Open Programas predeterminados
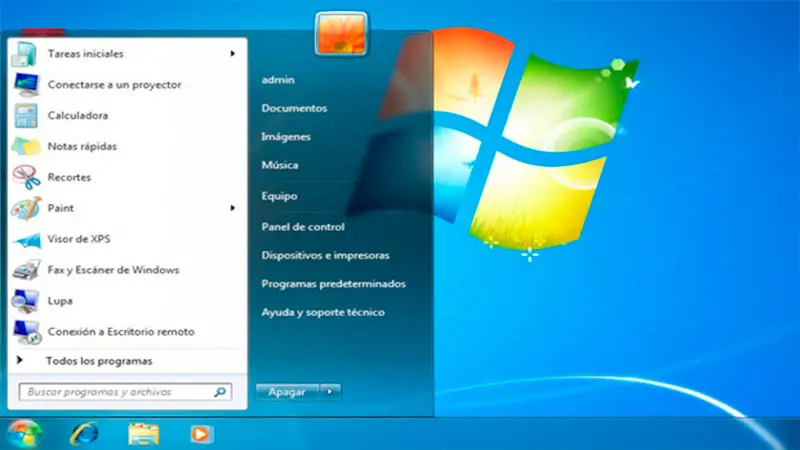 click(x=334, y=284)
